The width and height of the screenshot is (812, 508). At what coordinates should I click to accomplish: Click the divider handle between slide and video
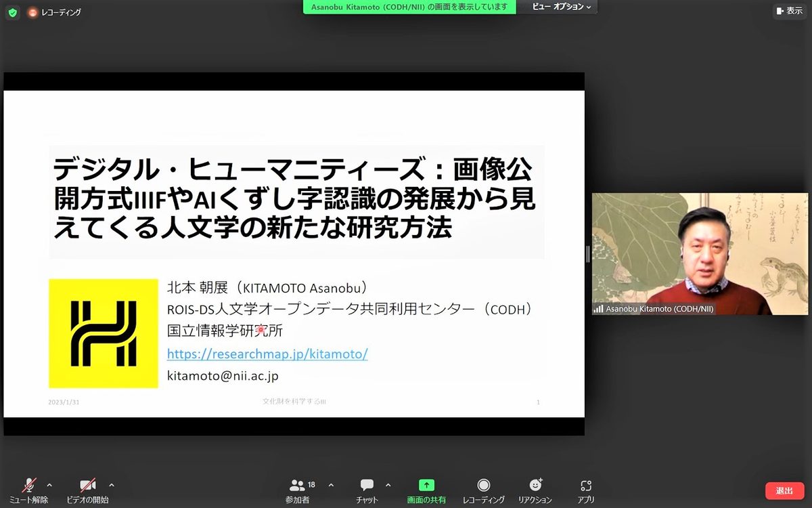pyautogui.click(x=588, y=254)
